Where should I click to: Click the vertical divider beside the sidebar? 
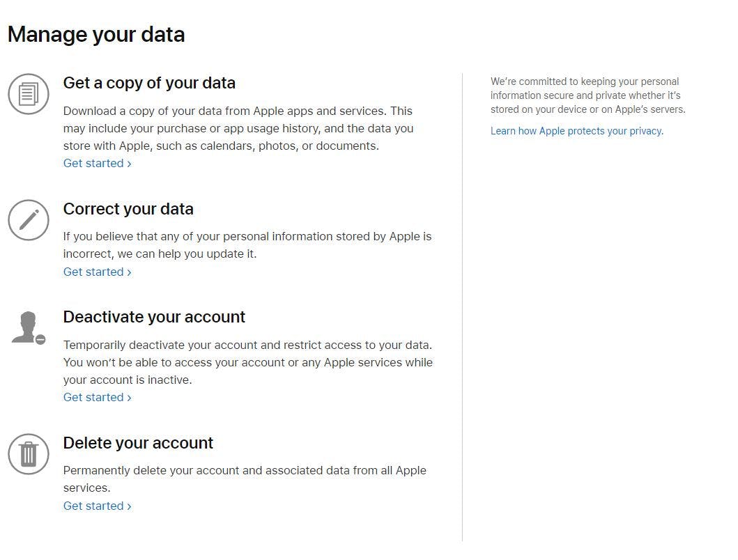click(462, 307)
